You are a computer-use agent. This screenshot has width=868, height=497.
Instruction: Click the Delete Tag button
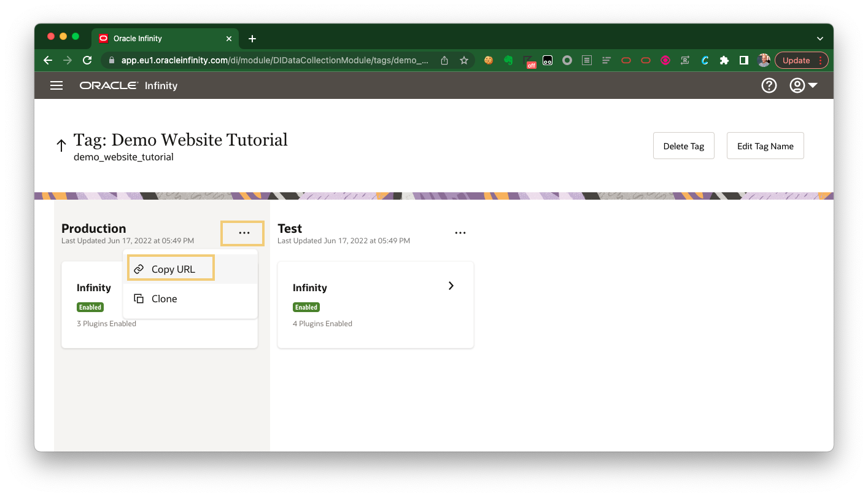pos(683,146)
